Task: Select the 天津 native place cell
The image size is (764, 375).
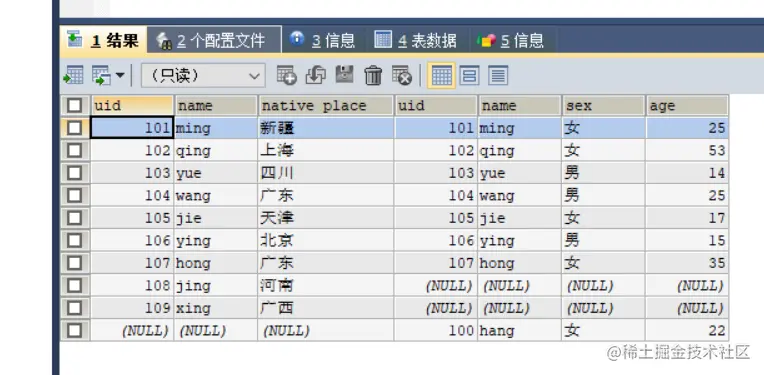Action: pyautogui.click(x=325, y=218)
